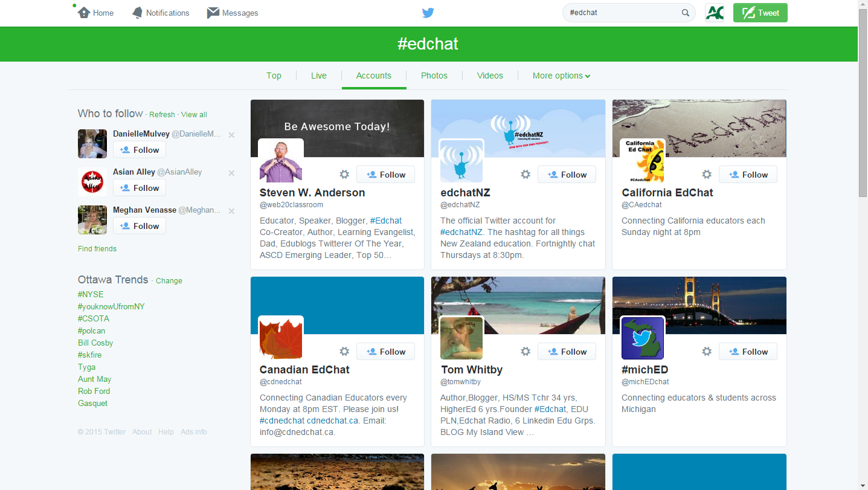868x490 pixels.
Task: Click #michED Michigan bird avatar
Action: pos(643,338)
